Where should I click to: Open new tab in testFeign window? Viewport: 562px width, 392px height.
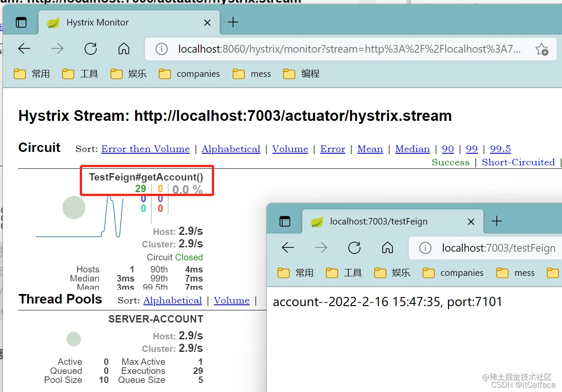[x=497, y=221]
